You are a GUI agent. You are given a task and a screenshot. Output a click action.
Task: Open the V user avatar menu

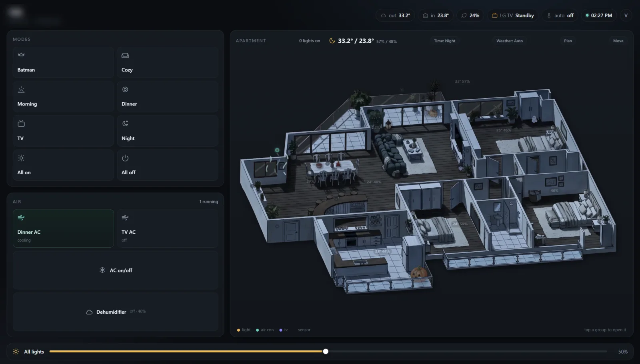point(626,16)
